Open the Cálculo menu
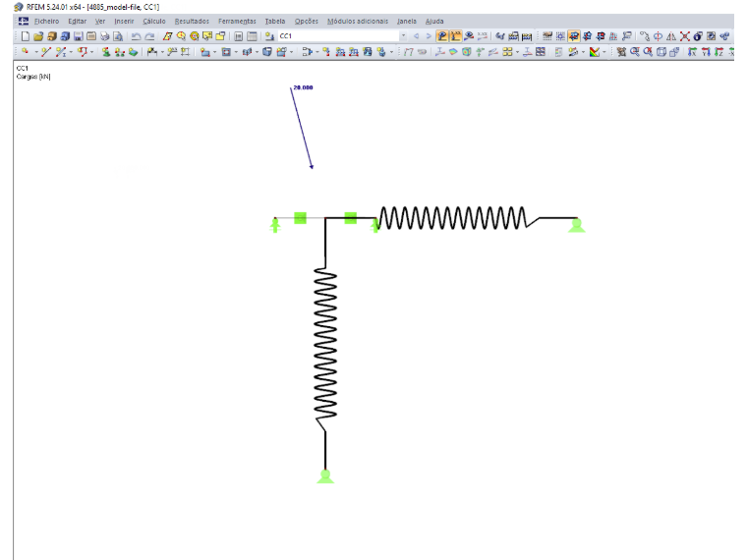The height and width of the screenshot is (560, 747). click(154, 22)
